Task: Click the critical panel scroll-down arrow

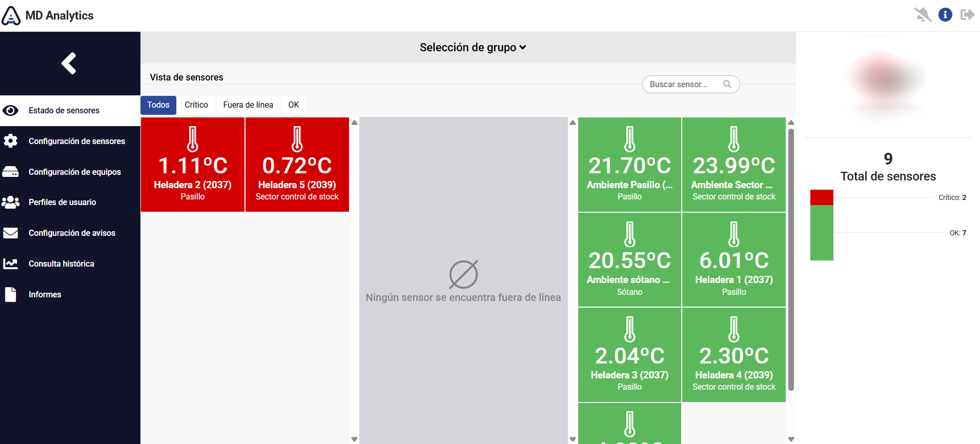Action: coord(354,439)
